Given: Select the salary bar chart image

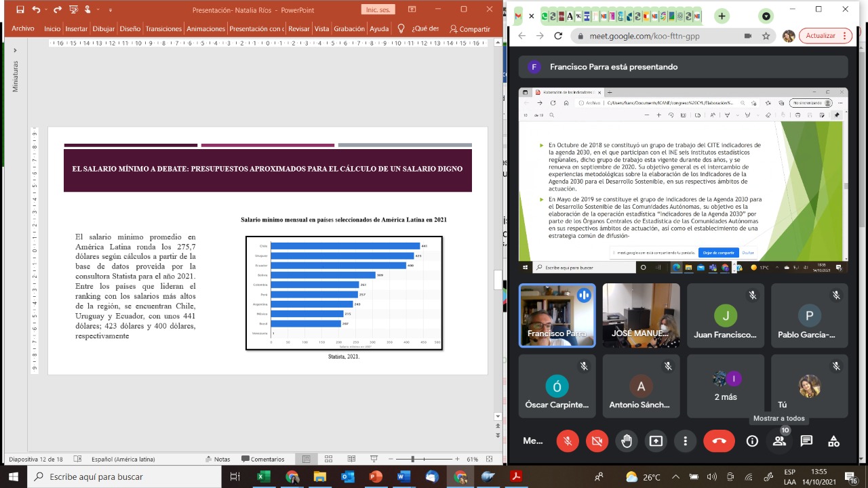Looking at the screenshot, I should click(x=344, y=293).
